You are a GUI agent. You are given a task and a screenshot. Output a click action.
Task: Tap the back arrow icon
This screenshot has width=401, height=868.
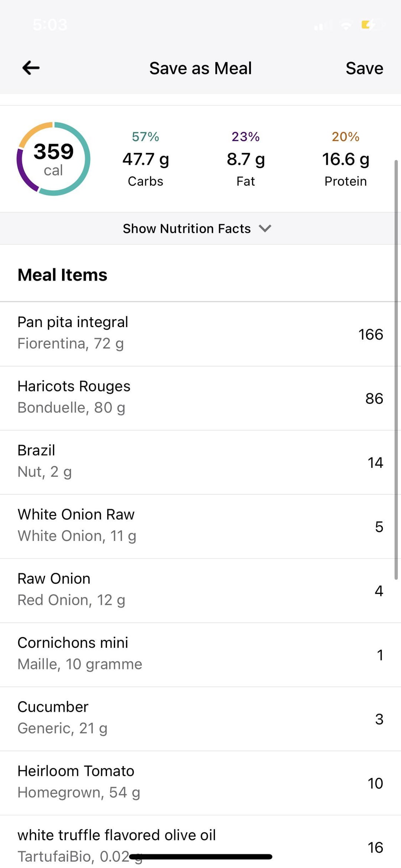tap(31, 68)
